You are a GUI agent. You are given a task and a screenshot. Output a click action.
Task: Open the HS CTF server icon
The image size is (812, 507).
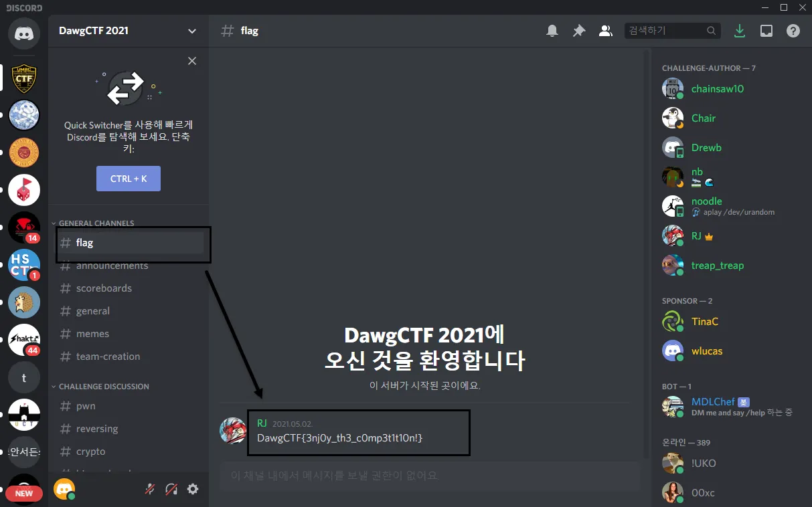[x=24, y=265]
